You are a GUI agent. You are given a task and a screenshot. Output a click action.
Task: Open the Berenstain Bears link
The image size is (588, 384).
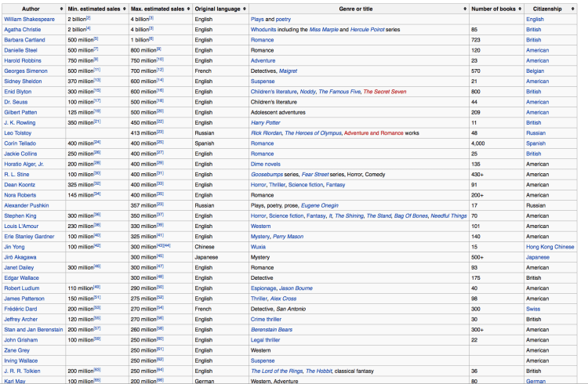pyautogui.click(x=271, y=330)
